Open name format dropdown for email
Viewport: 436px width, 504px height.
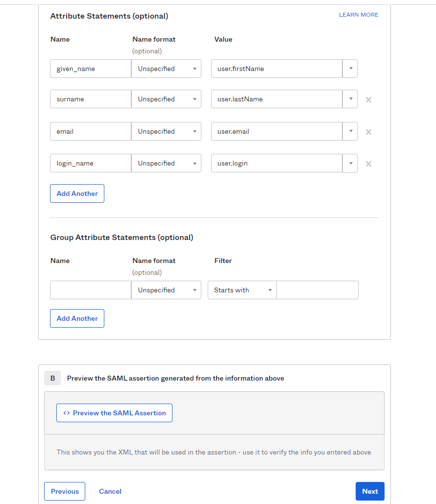[166, 131]
